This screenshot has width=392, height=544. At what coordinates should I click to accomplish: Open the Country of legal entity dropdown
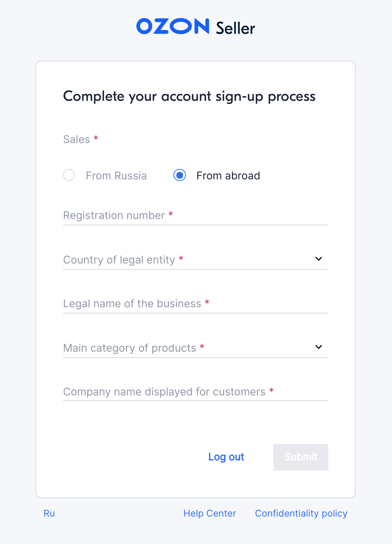pos(185,260)
